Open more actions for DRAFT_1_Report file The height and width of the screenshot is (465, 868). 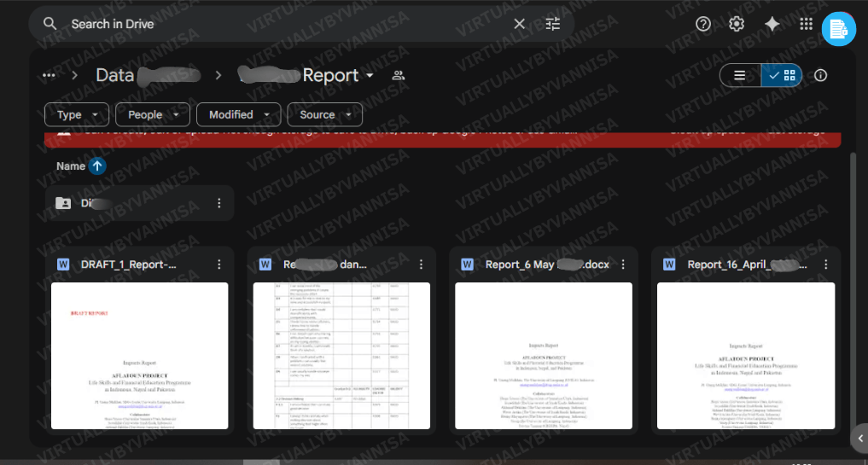(219, 264)
